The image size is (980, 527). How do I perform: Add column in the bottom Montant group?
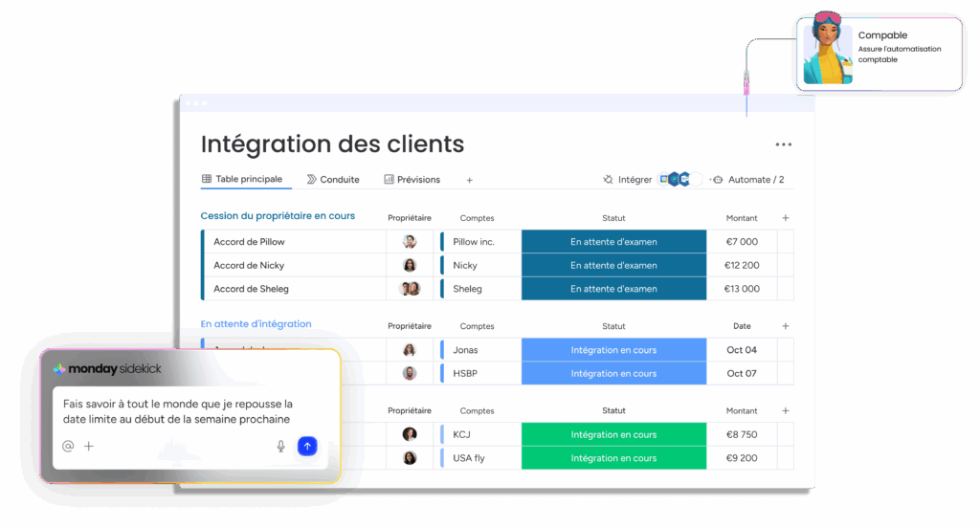(x=786, y=411)
